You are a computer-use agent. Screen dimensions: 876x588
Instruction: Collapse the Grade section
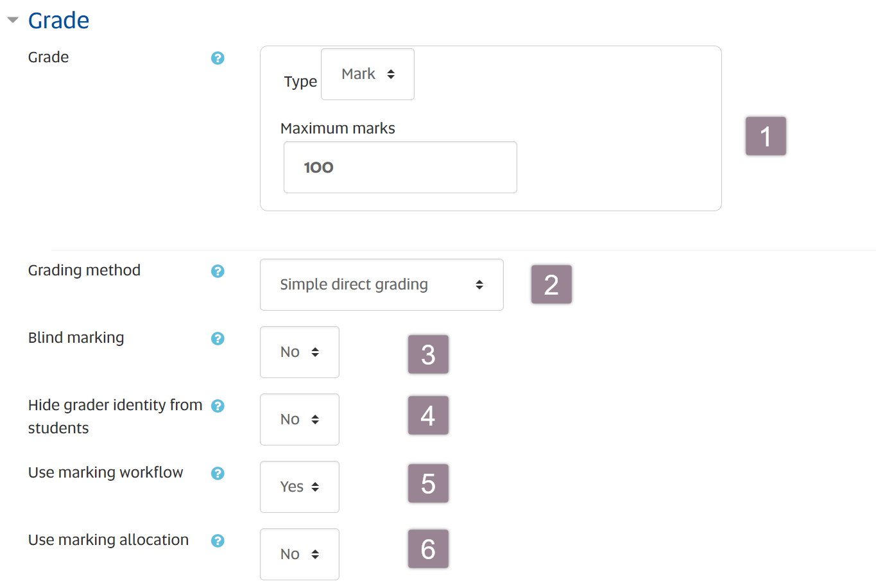point(13,19)
